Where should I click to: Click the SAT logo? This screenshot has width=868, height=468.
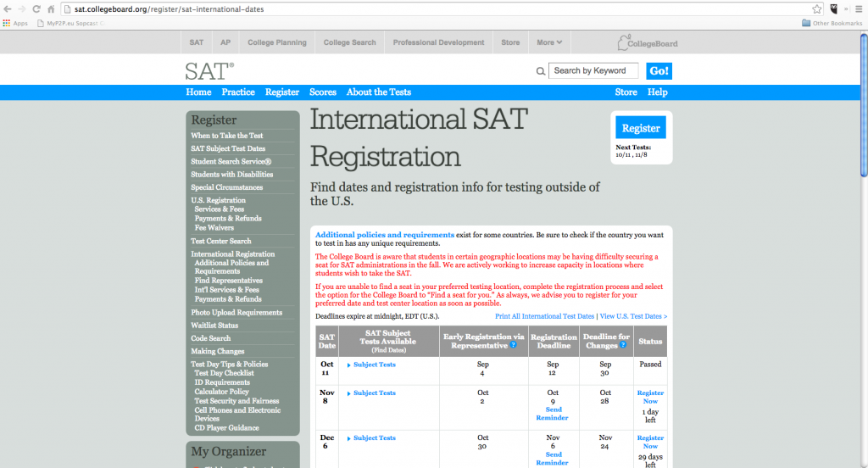coord(209,71)
